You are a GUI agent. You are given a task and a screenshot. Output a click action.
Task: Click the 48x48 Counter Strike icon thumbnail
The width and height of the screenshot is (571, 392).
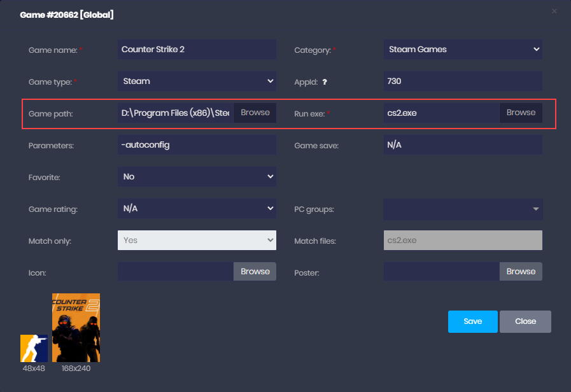click(x=34, y=348)
